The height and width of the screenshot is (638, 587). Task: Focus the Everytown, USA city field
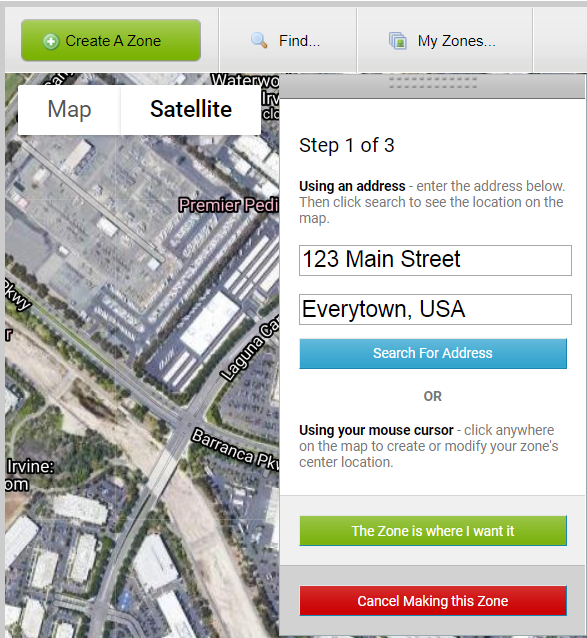pos(435,310)
